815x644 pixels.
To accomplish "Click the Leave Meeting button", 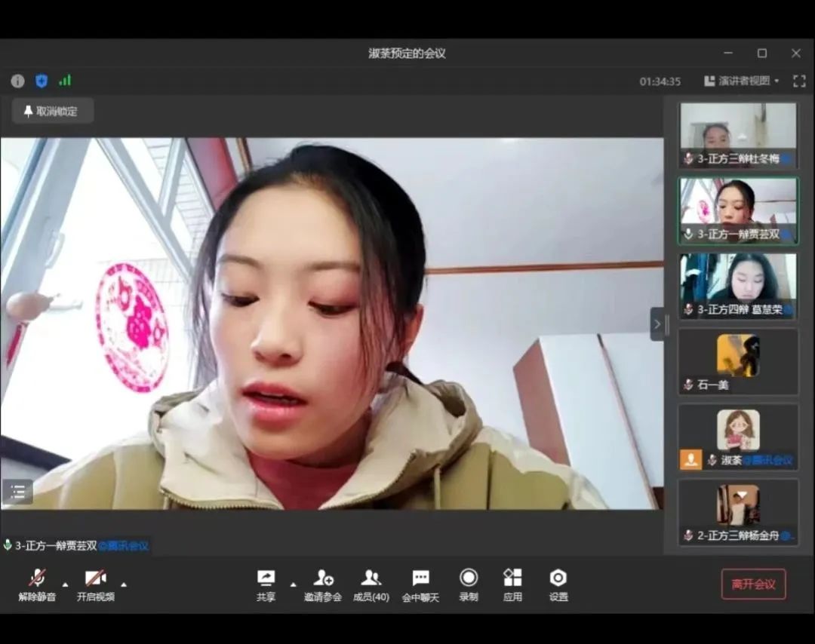I will [753, 584].
